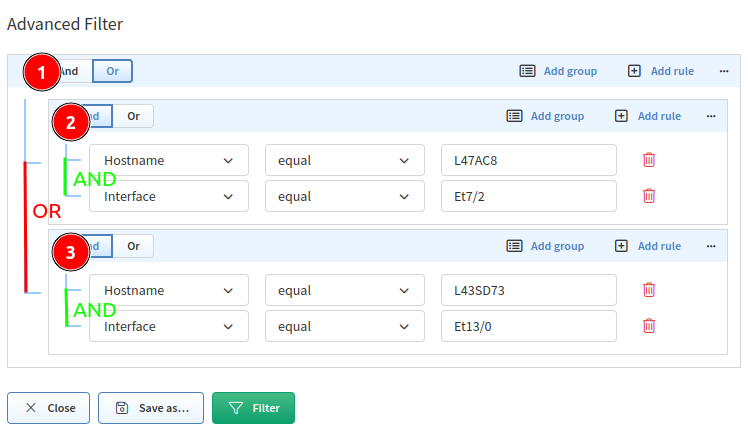Click the L43SD73 value input field
Image resolution: width=748 pixels, height=438 pixels.
tap(529, 290)
